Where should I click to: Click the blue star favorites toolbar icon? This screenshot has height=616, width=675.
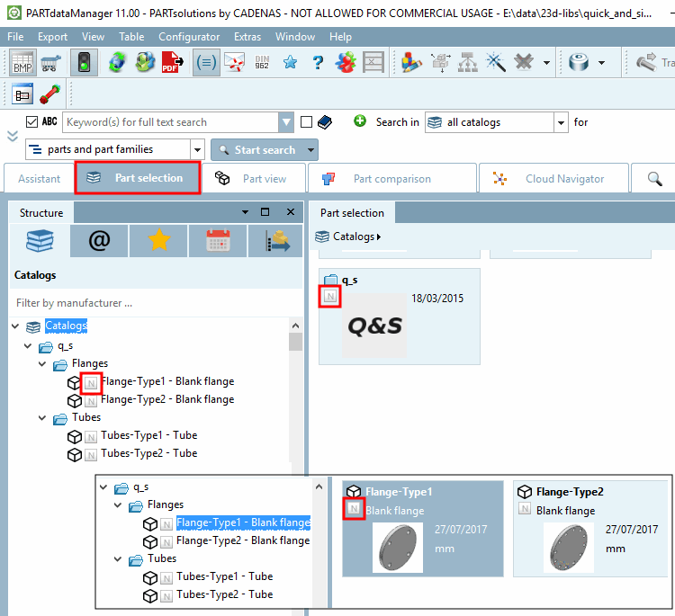[290, 63]
